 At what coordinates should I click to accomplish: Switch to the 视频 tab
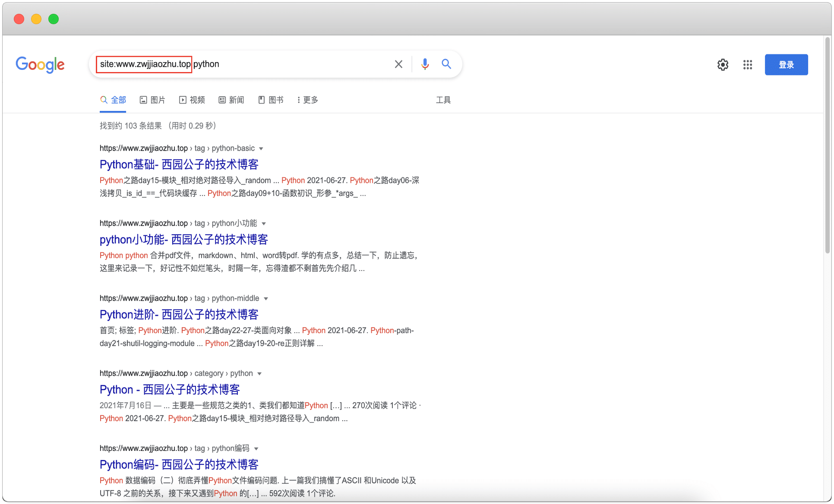point(192,100)
